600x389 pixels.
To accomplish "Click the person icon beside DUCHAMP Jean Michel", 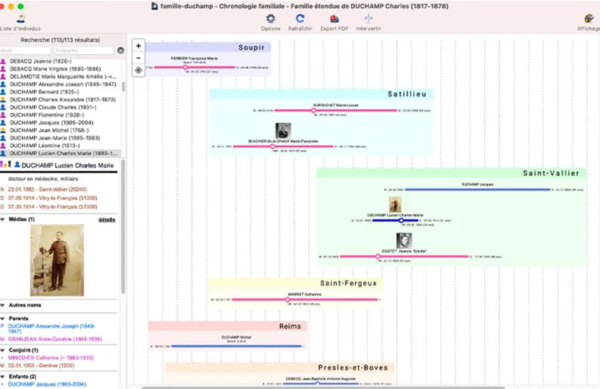I will [x=3, y=130].
